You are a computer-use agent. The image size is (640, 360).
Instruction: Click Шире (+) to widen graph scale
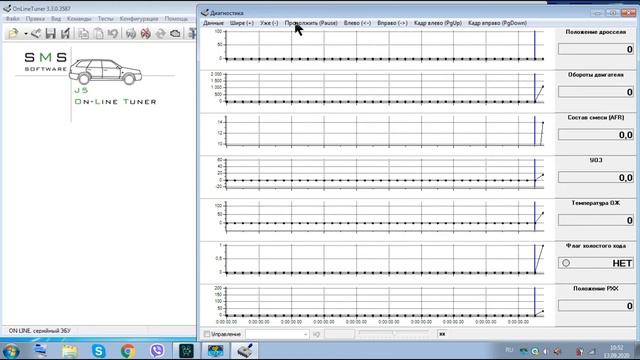coord(242,23)
